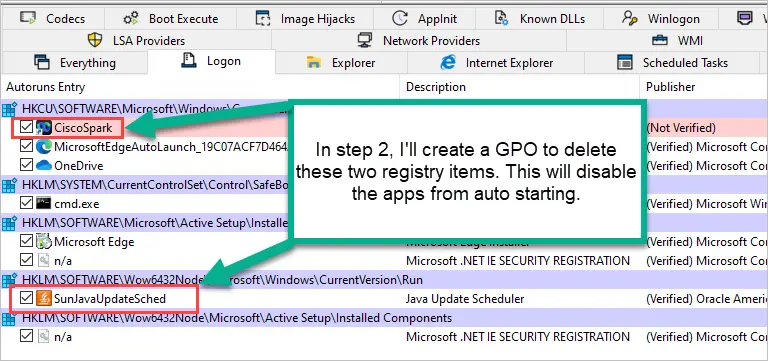Disable the OneDrive autorun checkbox
Screen dimensions: 768x361
click(26, 165)
